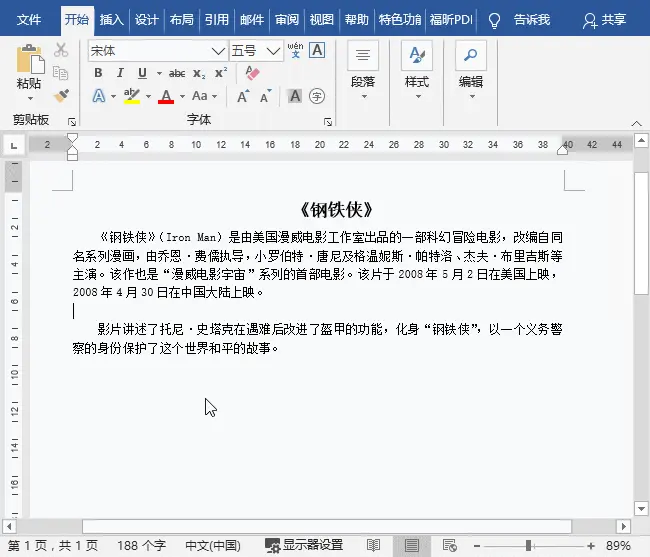
Task: Switch to the 引用 References tab
Action: (216, 19)
